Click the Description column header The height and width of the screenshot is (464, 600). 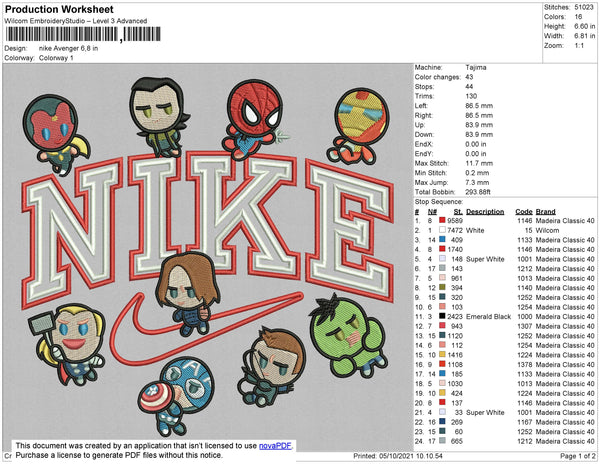[x=485, y=212]
